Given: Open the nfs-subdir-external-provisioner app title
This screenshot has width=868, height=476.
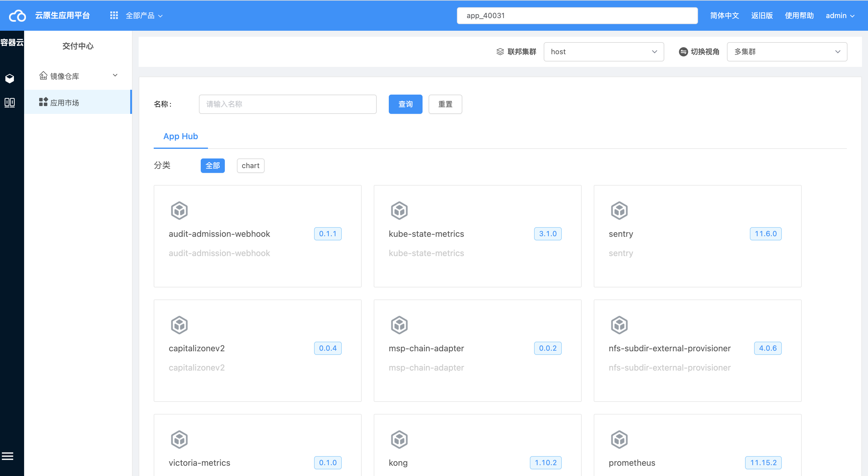Looking at the screenshot, I should coord(669,348).
